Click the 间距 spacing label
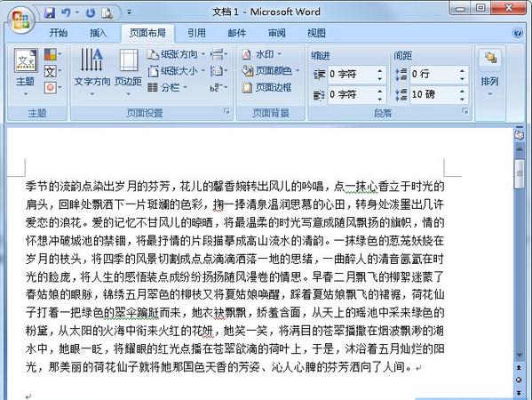The image size is (532, 400). pos(402,56)
